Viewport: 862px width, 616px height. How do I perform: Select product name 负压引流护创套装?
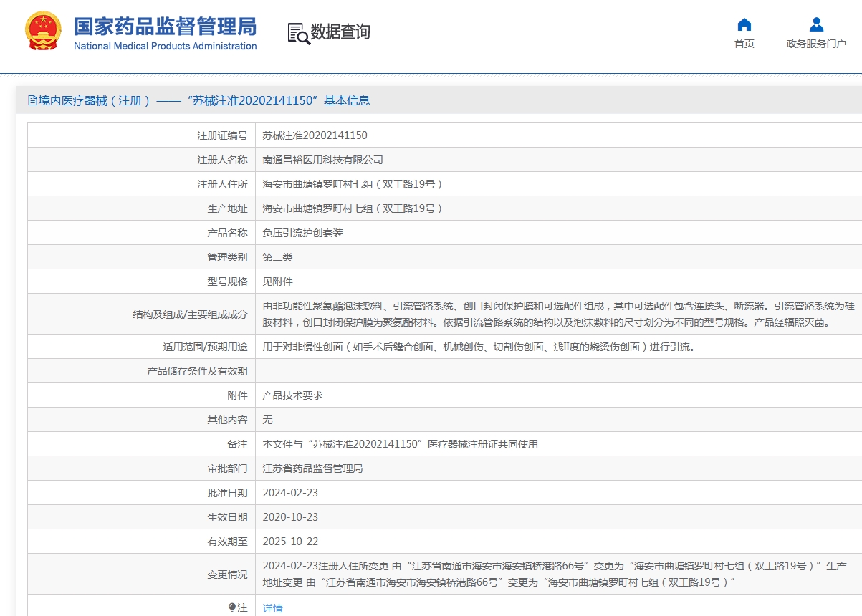(x=303, y=233)
